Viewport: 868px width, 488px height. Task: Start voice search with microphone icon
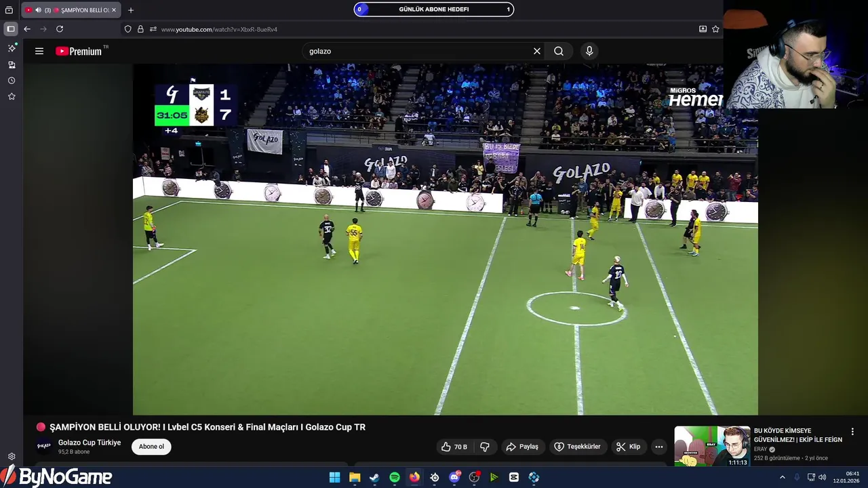click(x=589, y=51)
